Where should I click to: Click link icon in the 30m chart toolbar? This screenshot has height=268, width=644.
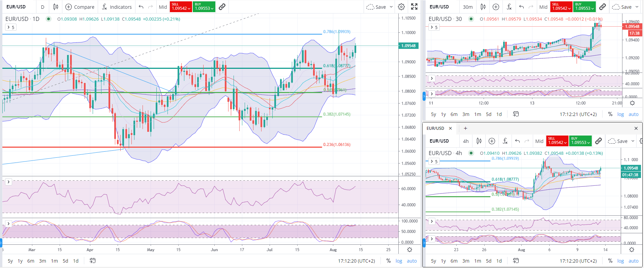[603, 7]
